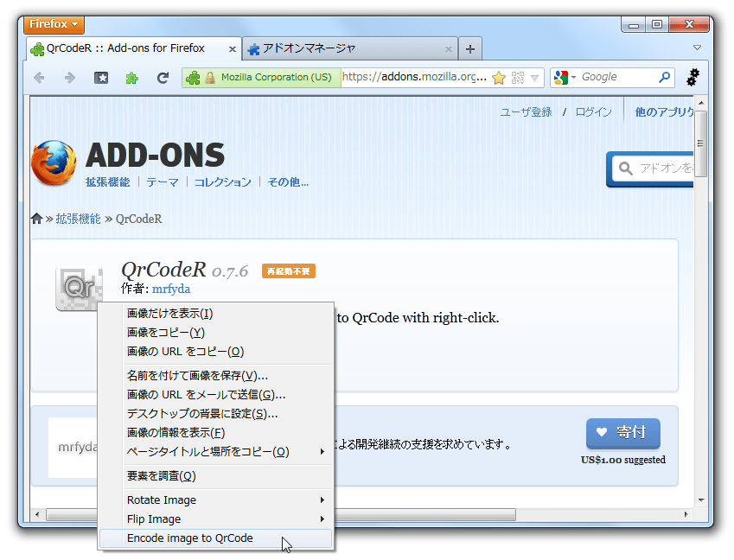Choose 画像の情報を表示 menu item
The width and height of the screenshot is (734, 560).
coord(216,433)
